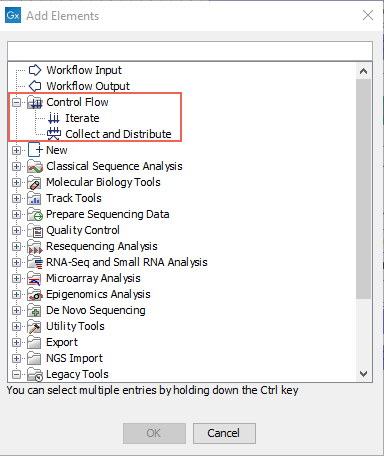Click the vertical scrollbar thumb

363,189
